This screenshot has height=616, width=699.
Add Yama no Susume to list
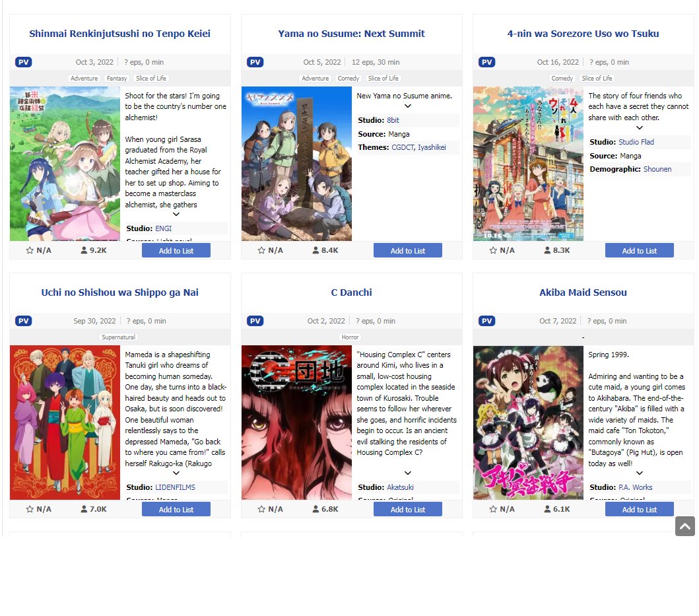[x=407, y=250]
